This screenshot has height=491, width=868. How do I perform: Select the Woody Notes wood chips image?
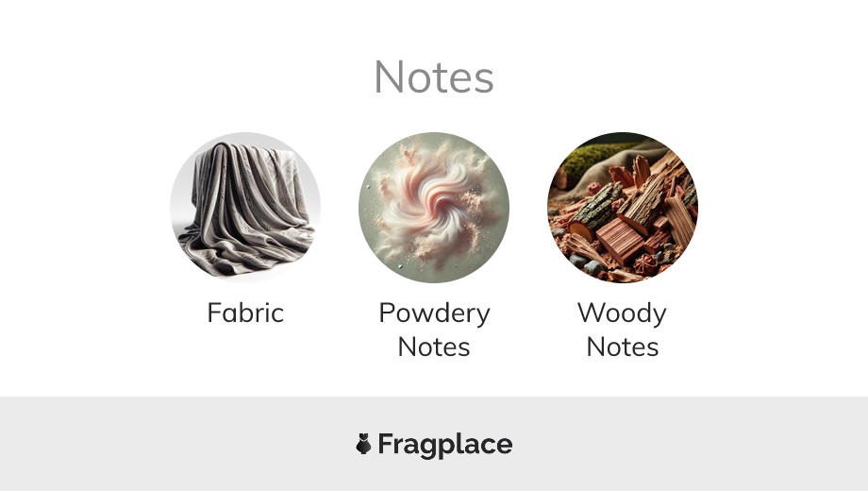point(623,208)
